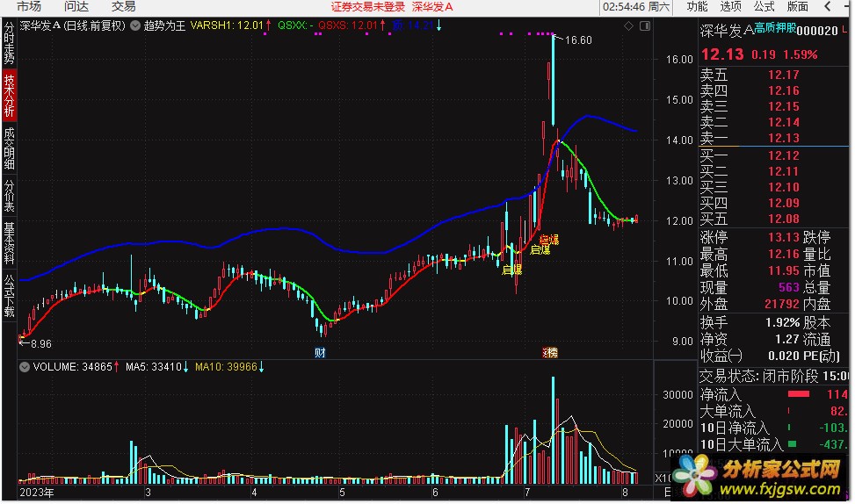Click the back arrow in top bar
This screenshot has height=504, width=855.
pyautogui.click(x=828, y=6)
